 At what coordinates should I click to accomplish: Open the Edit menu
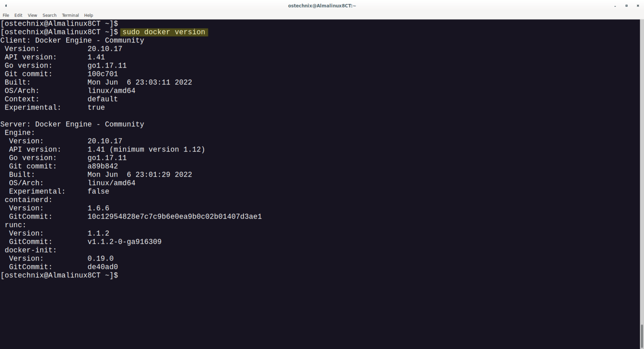18,15
